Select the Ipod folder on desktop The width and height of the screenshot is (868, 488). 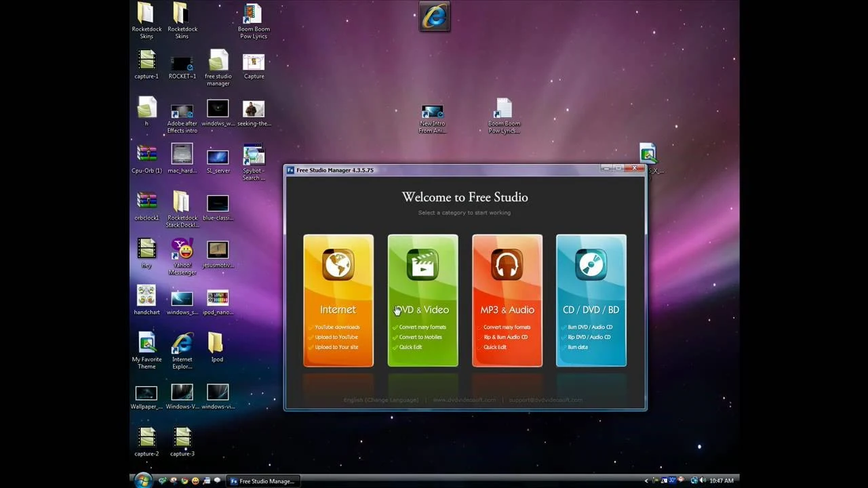coord(216,348)
